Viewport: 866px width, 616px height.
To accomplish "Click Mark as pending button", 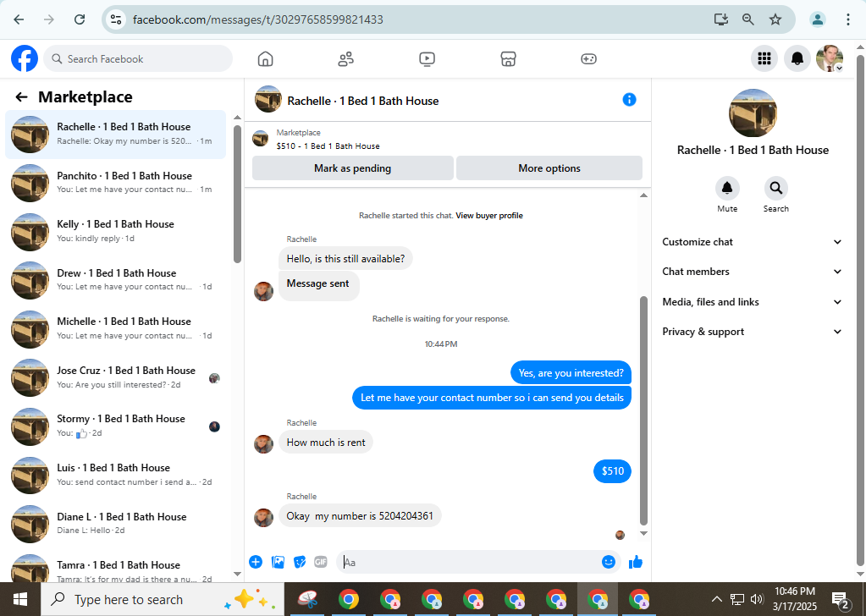I will pos(352,168).
